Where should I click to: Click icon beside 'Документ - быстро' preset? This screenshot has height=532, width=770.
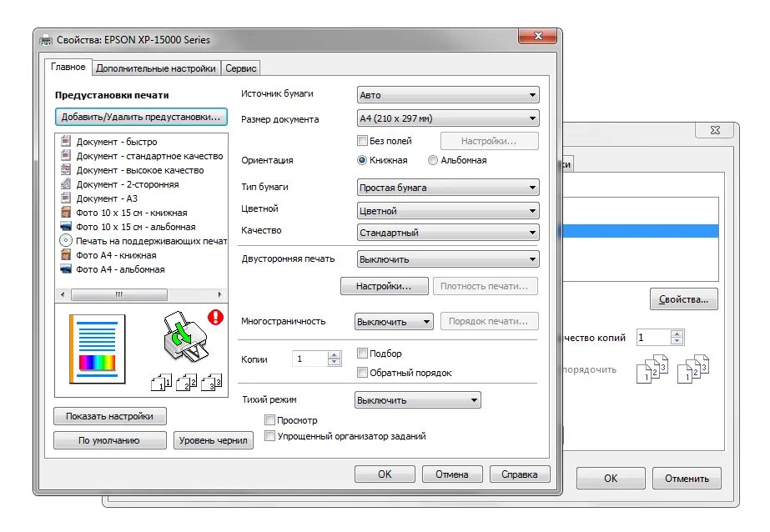[x=65, y=142]
